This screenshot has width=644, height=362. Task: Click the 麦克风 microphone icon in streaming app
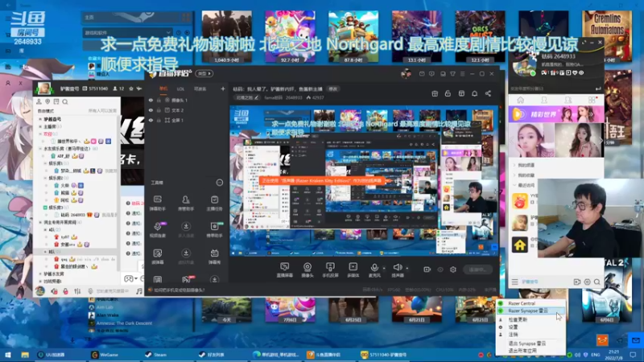(374, 268)
